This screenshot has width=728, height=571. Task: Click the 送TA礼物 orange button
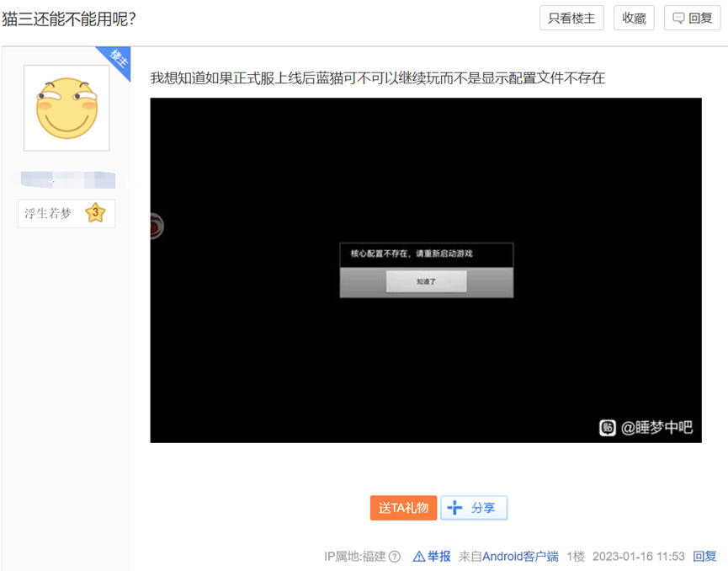tap(403, 508)
